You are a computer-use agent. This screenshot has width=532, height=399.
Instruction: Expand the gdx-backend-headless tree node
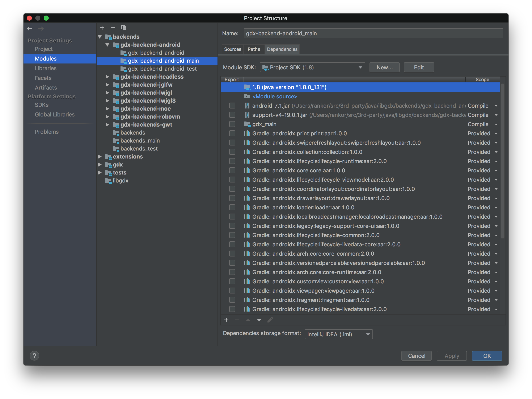(x=107, y=77)
